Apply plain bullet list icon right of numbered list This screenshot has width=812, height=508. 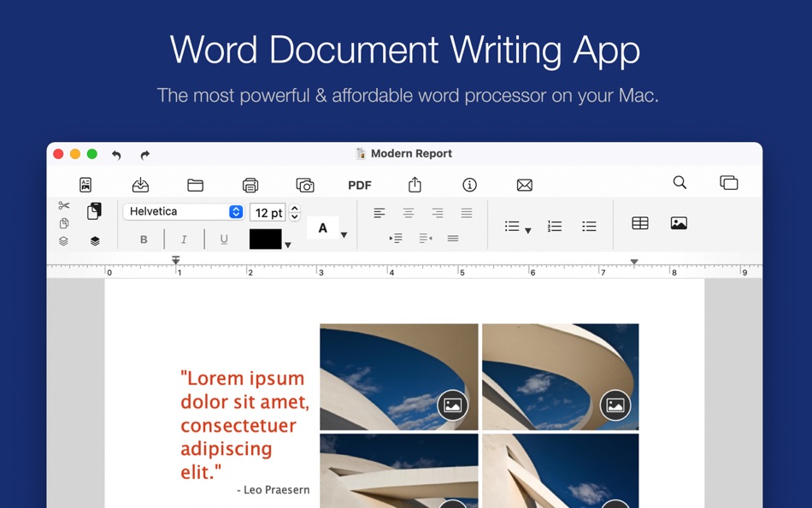click(x=589, y=226)
